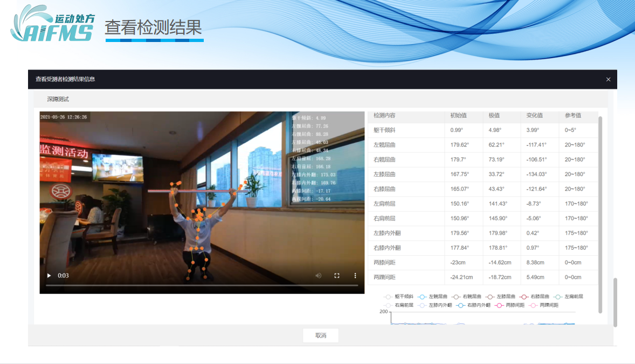635x364 pixels.
Task: Select the 深蹲测试 tab
Action: point(58,100)
